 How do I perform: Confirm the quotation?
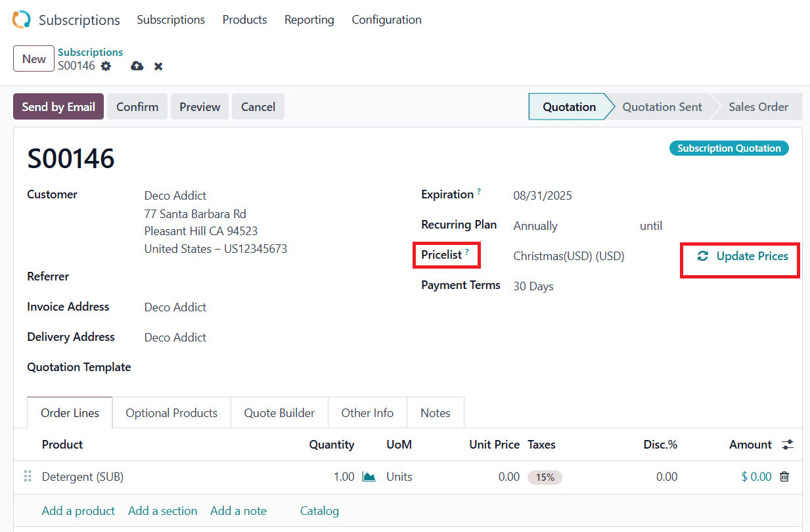137,106
